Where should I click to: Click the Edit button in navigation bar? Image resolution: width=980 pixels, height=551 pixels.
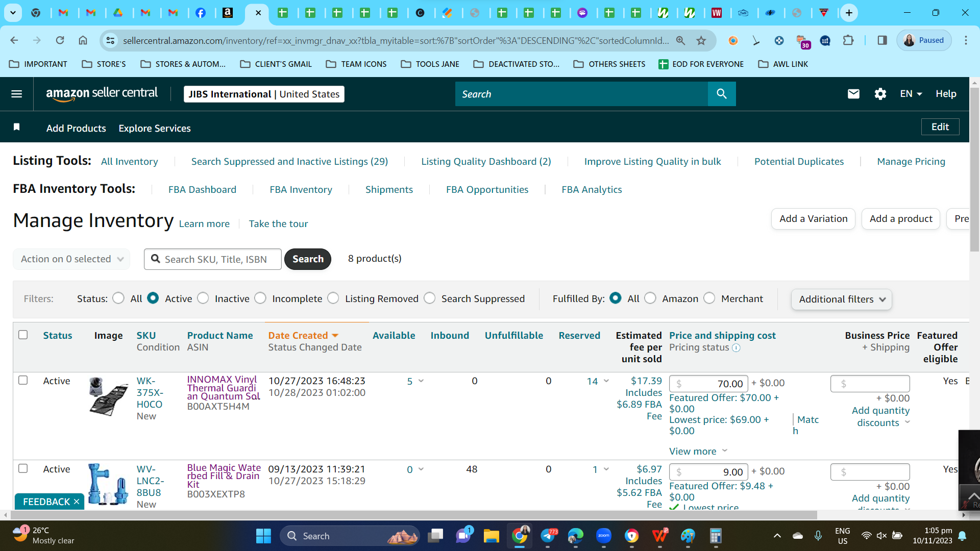coord(940,127)
